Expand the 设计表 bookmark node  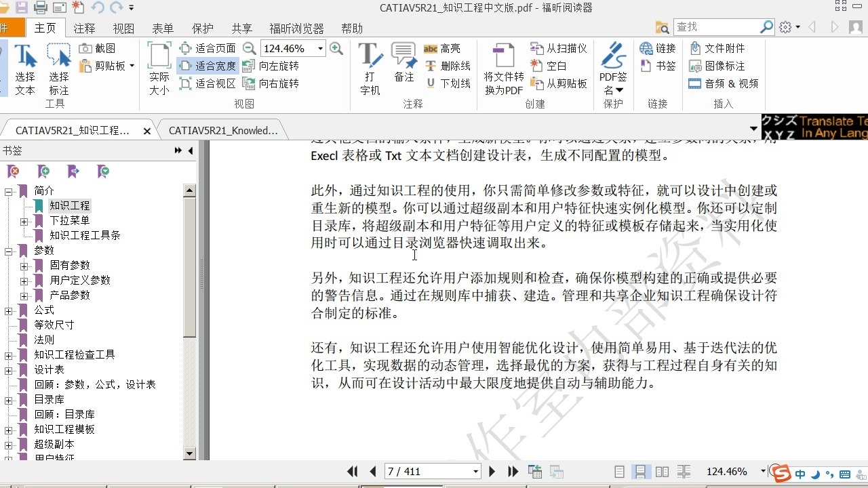(x=9, y=371)
